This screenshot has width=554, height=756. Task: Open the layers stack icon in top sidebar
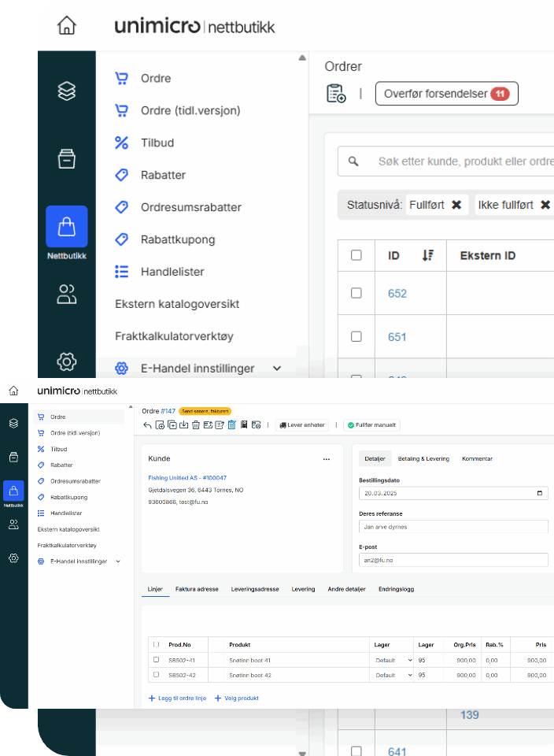tap(67, 91)
